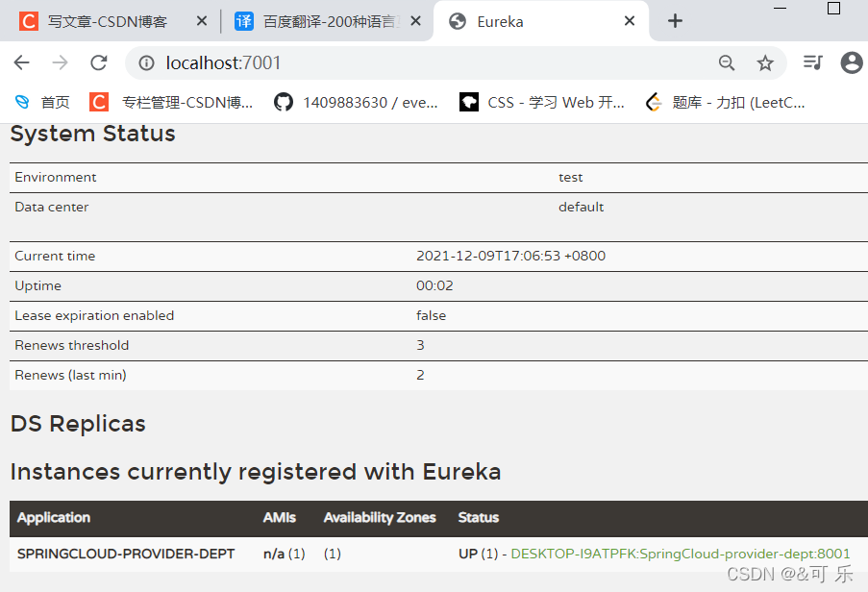Click the Application column header
Screen dimensions: 868x592
click(54, 517)
